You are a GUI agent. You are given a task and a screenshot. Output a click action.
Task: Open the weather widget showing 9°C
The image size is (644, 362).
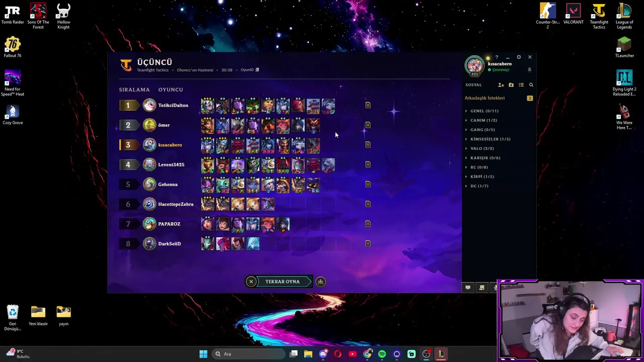click(x=18, y=354)
